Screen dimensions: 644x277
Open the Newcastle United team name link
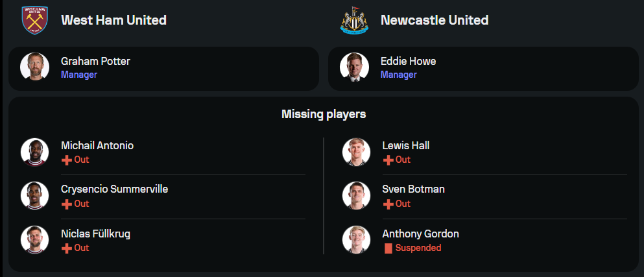click(435, 20)
